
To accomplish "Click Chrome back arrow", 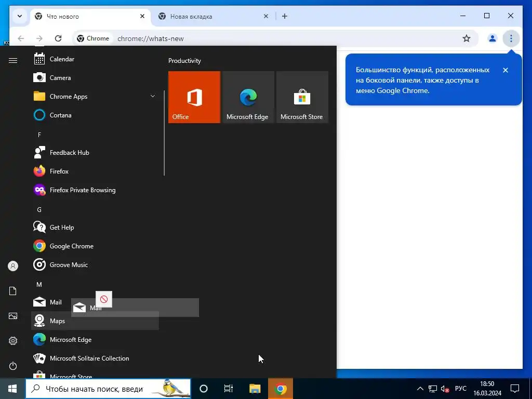I will pyautogui.click(x=21, y=38).
